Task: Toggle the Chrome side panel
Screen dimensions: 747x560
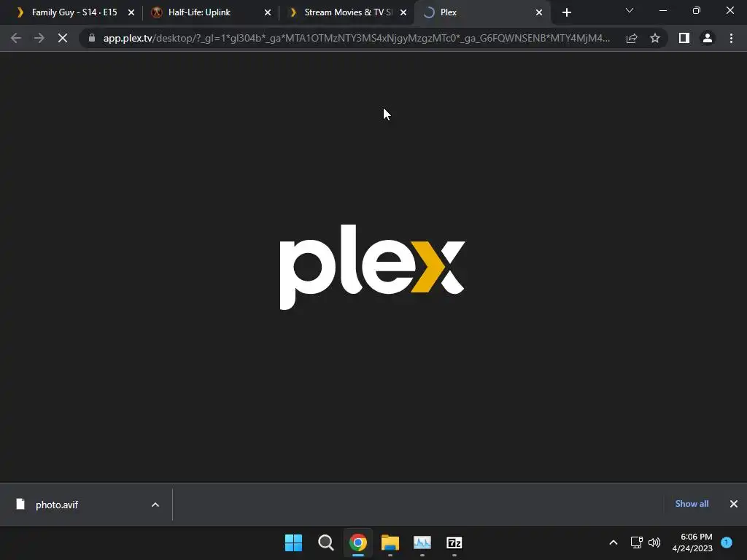Action: pyautogui.click(x=684, y=38)
